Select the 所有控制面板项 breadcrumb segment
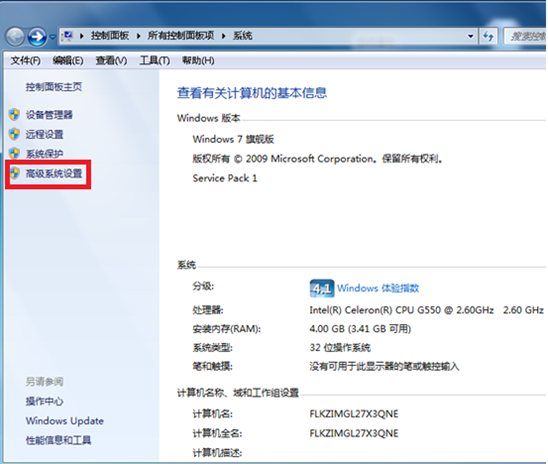The image size is (548, 464). coord(181,36)
